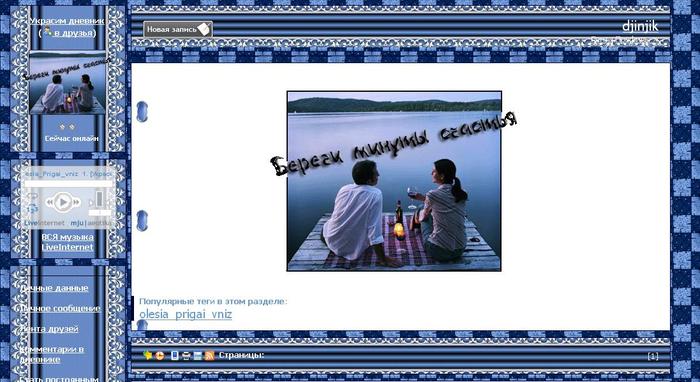Click the LiveInternet label in the music player
The width and height of the screenshot is (700, 382).
pos(44,223)
